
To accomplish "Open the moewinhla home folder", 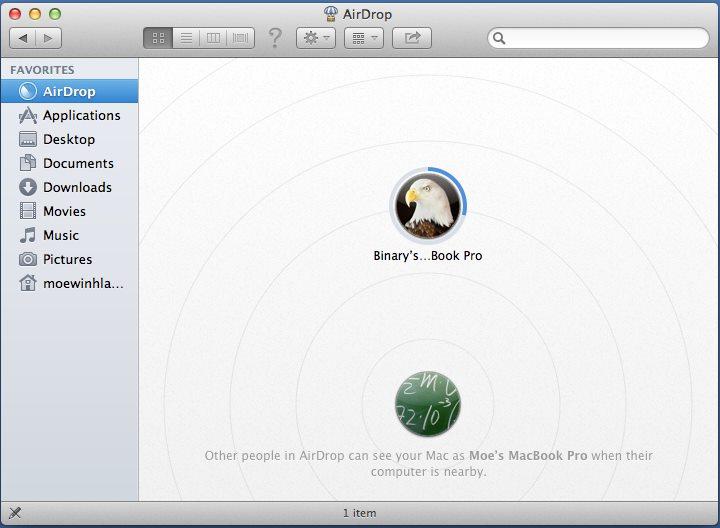I will point(69,283).
